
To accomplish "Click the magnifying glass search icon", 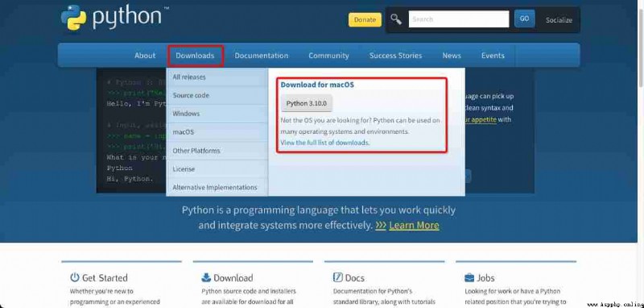I will click(396, 19).
